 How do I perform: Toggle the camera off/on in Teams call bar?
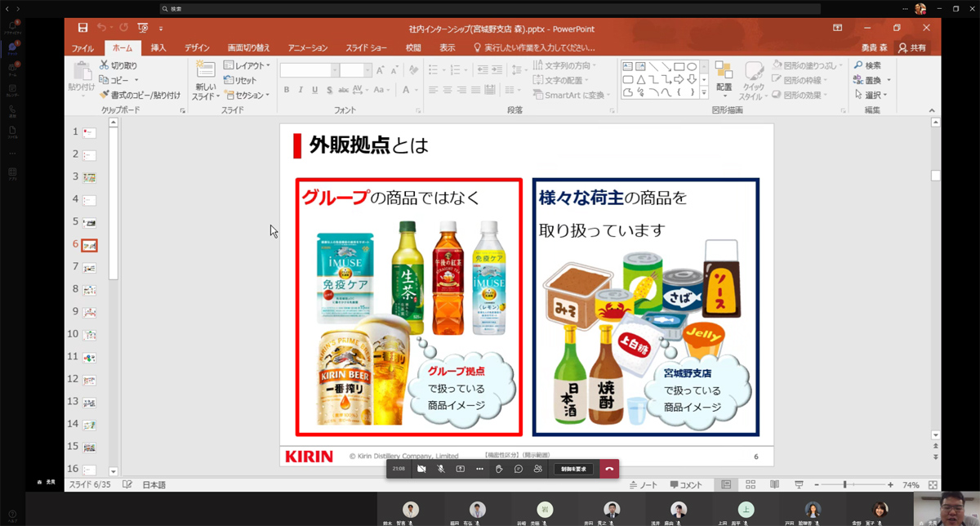421,469
